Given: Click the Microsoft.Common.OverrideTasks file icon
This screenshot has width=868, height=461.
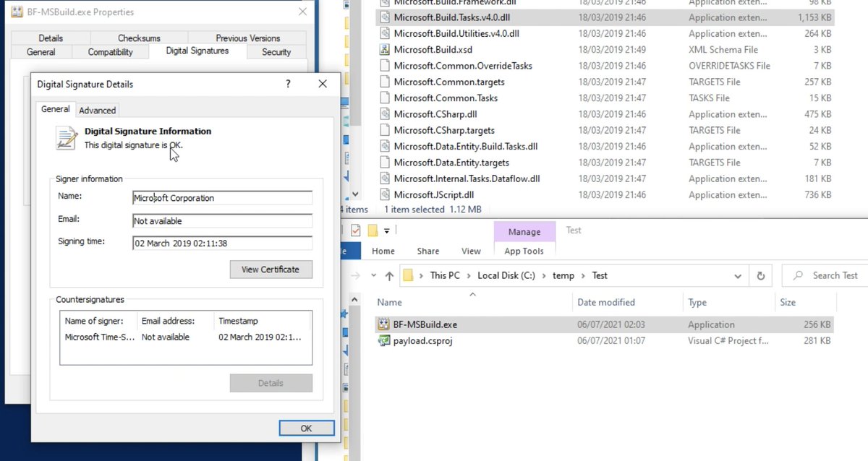Looking at the screenshot, I should point(385,66).
